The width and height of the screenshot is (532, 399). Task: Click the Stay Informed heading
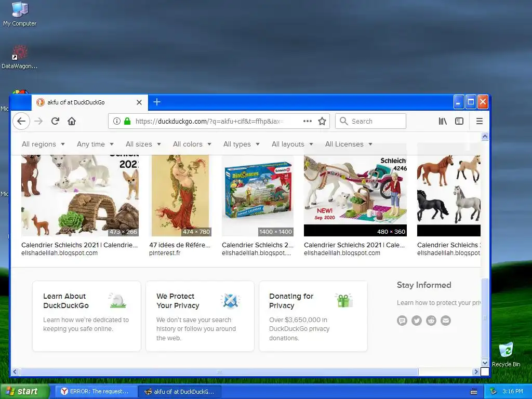tap(424, 285)
